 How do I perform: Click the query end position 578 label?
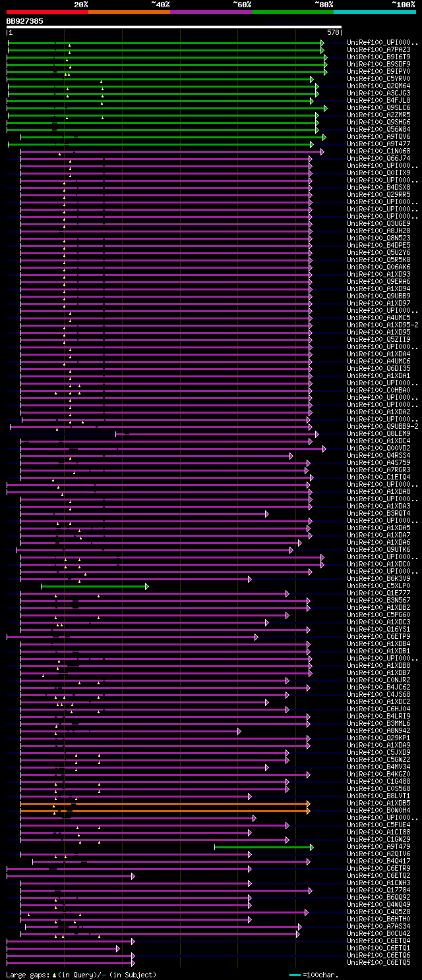[x=333, y=32]
